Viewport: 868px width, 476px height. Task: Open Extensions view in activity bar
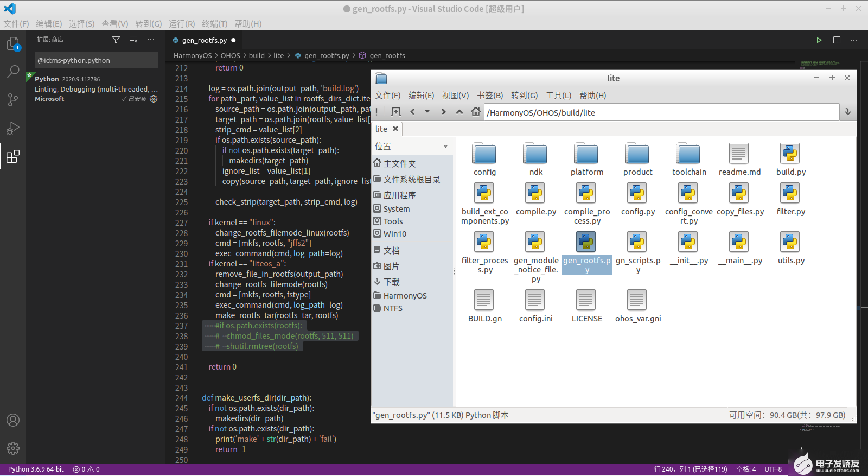(x=13, y=156)
